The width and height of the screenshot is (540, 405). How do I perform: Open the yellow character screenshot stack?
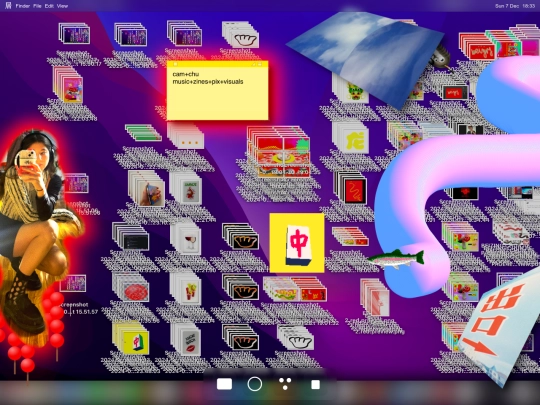coord(351,138)
